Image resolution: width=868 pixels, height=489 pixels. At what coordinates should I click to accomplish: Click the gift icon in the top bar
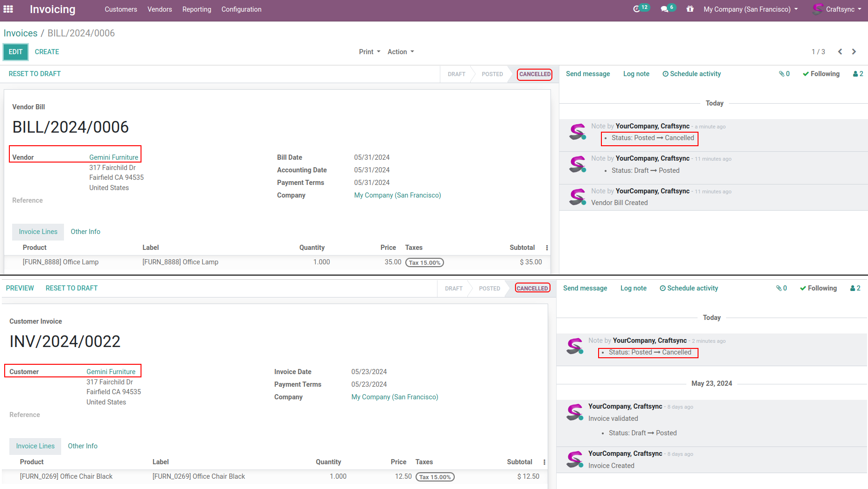[690, 9]
